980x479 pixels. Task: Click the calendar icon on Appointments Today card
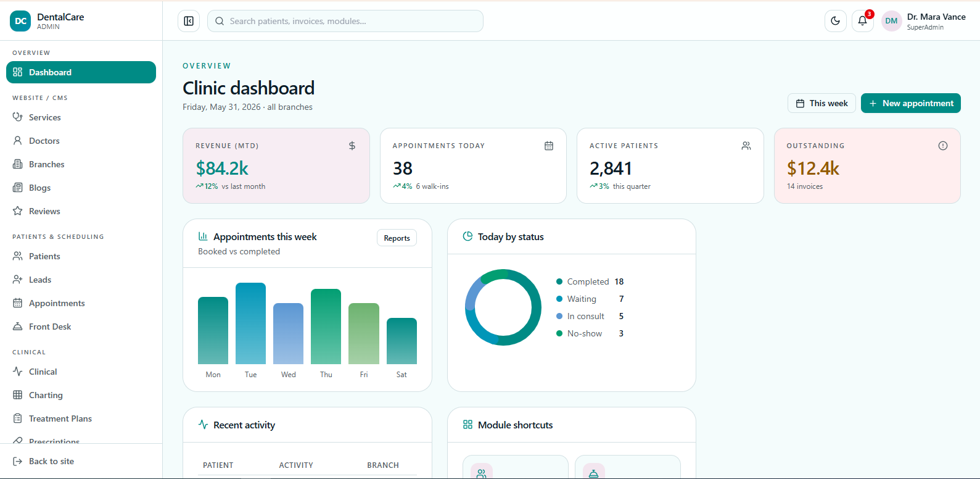click(549, 146)
